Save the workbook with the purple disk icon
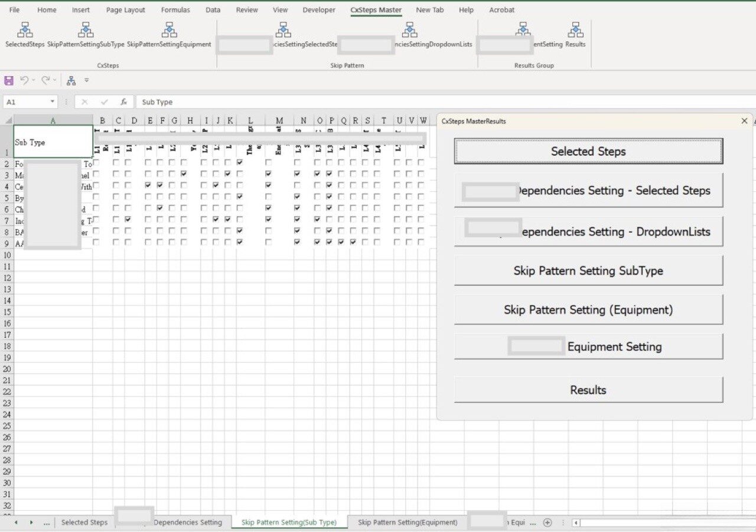Image resolution: width=756 pixels, height=532 pixels. point(9,80)
